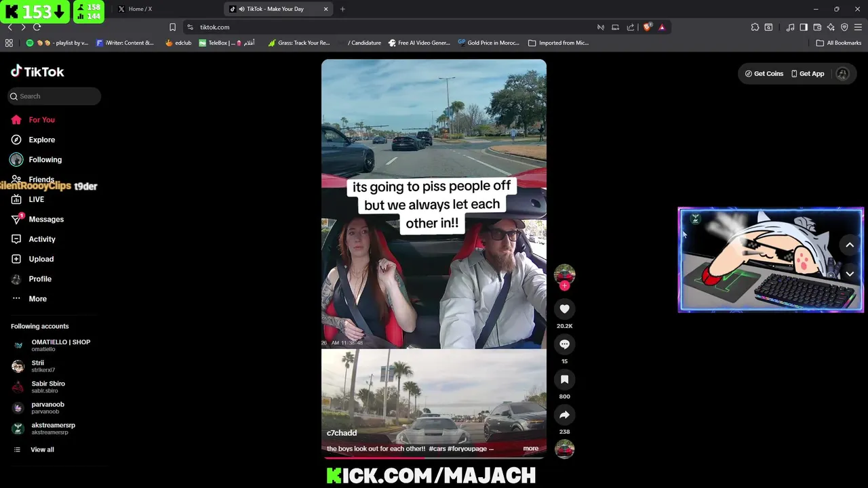Follow creator with the red plus badge
868x488 pixels.
(x=564, y=286)
